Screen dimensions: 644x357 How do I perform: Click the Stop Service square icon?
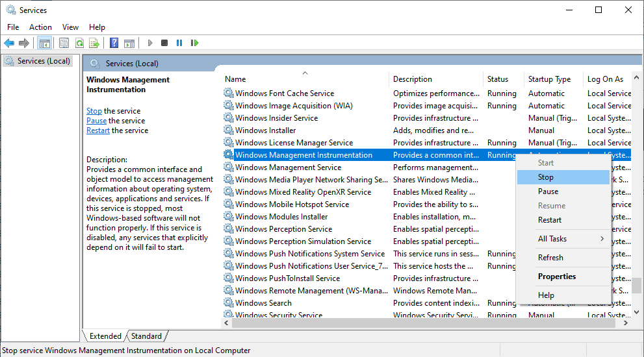tap(164, 43)
